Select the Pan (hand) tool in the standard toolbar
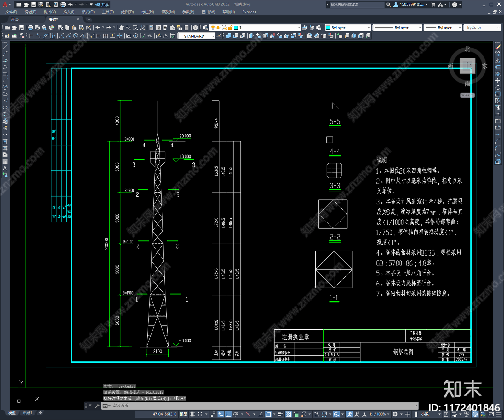This screenshot has height=420, width=504. point(121,28)
